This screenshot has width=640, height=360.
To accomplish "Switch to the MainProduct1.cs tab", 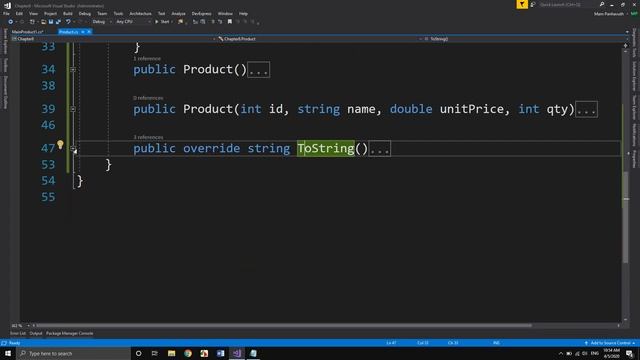I will click(x=27, y=32).
